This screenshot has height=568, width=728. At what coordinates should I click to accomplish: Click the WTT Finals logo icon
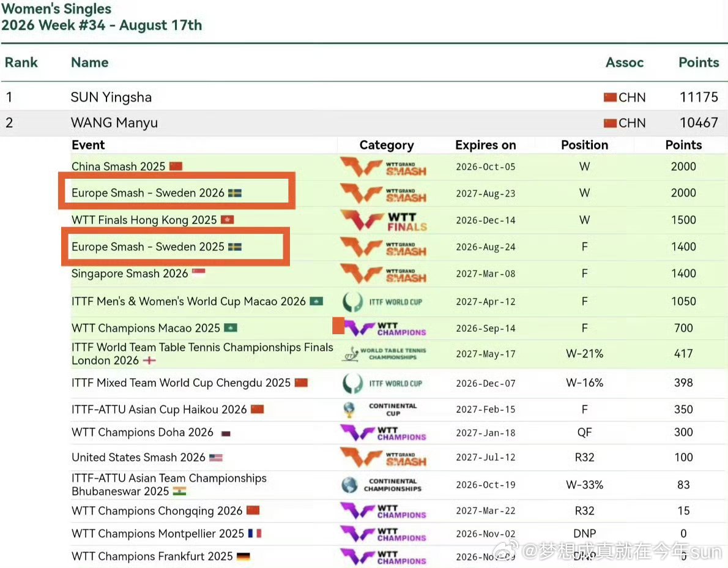click(x=384, y=220)
